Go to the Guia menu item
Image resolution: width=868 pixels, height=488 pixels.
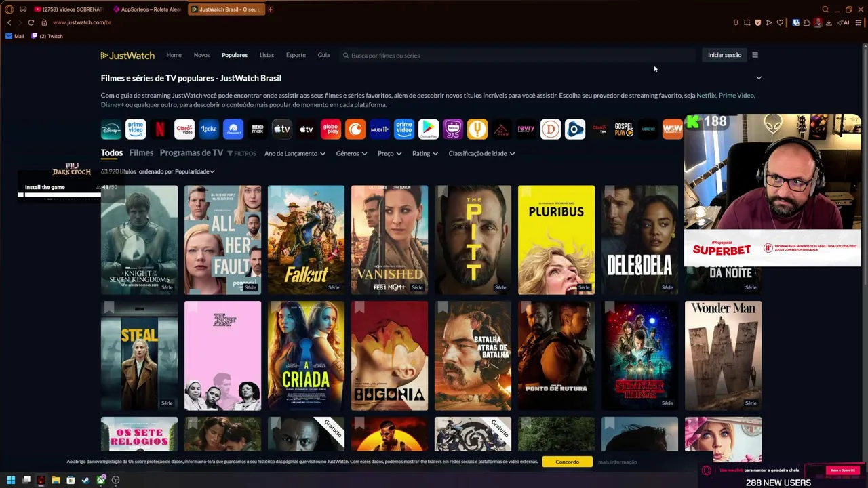pyautogui.click(x=323, y=55)
